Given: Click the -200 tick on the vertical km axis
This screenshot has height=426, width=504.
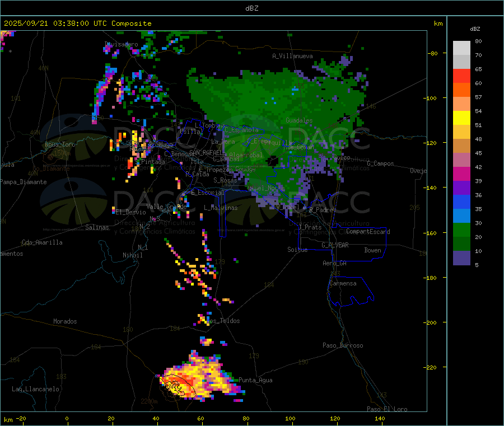Looking at the screenshot, I should click(x=431, y=322).
